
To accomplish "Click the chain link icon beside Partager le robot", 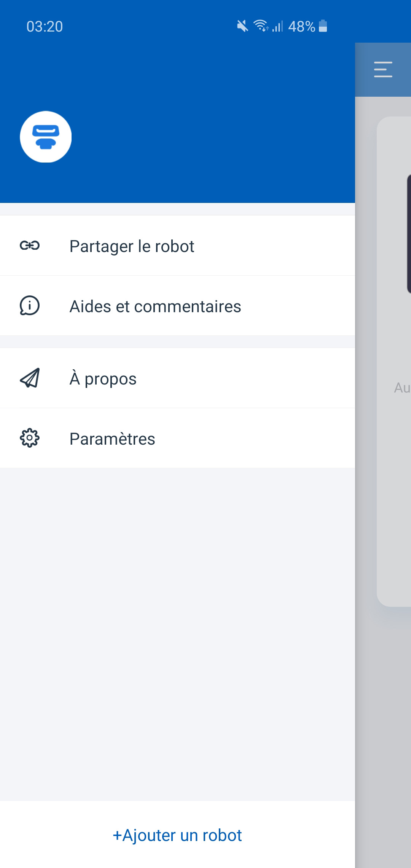I will click(30, 246).
